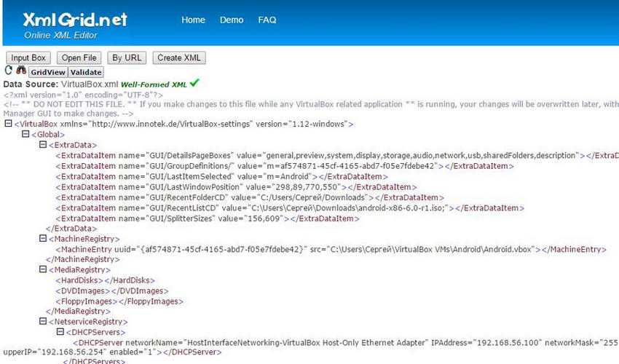This screenshot has height=364, width=619.
Task: Click the Input Box button
Action: pyautogui.click(x=28, y=58)
